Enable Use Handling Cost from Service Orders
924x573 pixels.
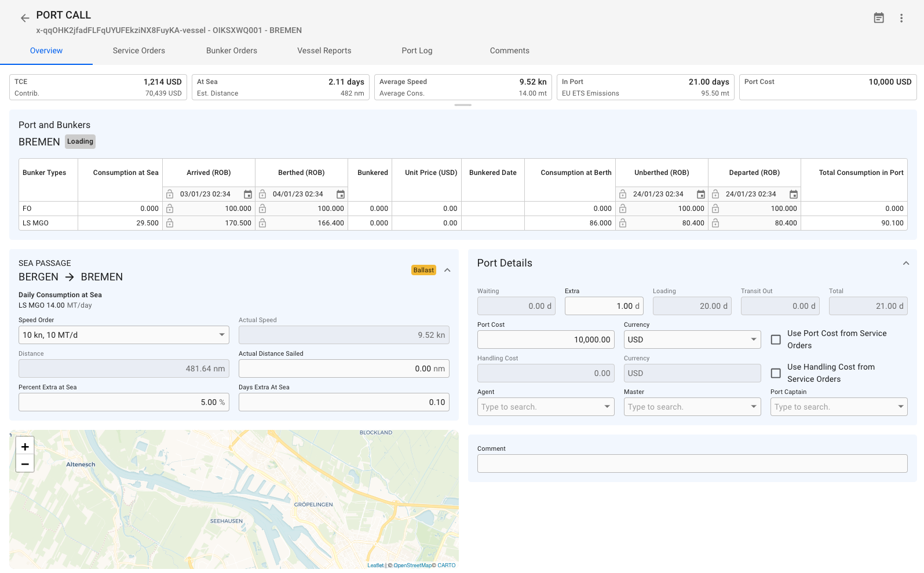(x=776, y=373)
